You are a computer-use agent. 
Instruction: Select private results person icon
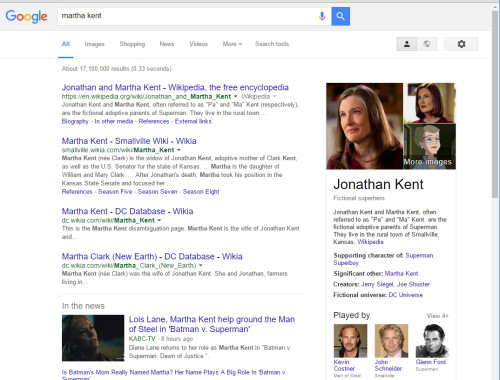(x=407, y=44)
